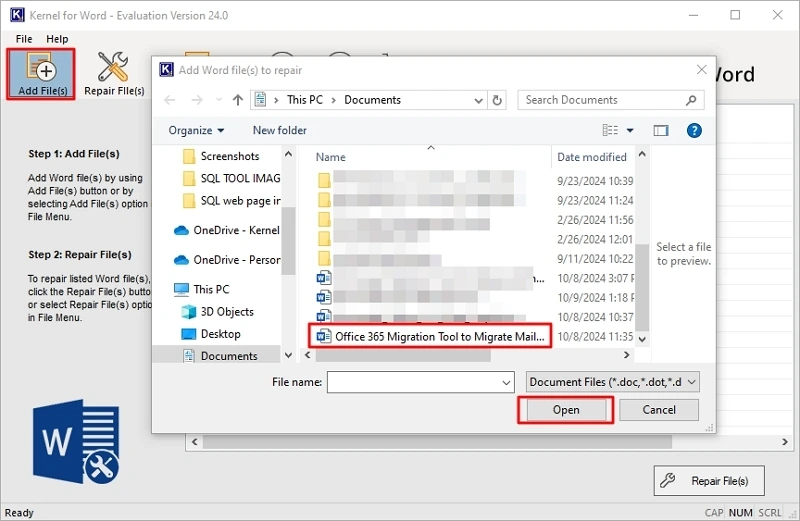This screenshot has height=521, width=800.
Task: Open OneDrive - Kernel in navigation pane
Action: coord(227,230)
